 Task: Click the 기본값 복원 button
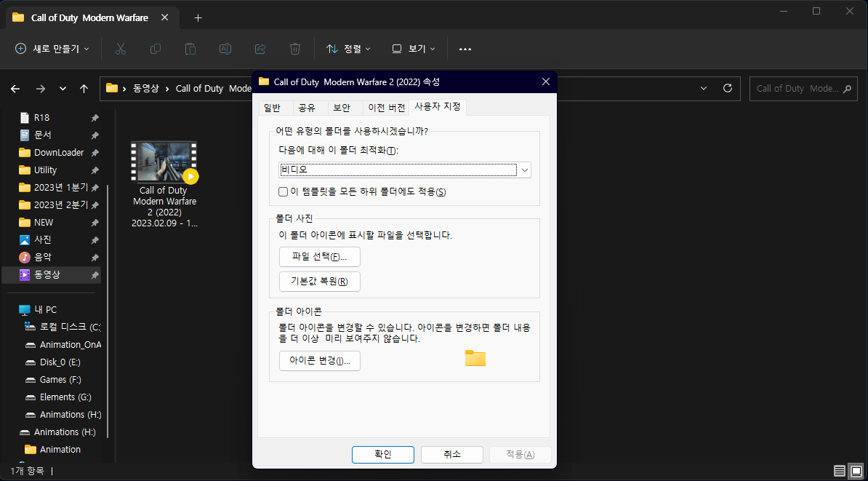pyautogui.click(x=320, y=281)
